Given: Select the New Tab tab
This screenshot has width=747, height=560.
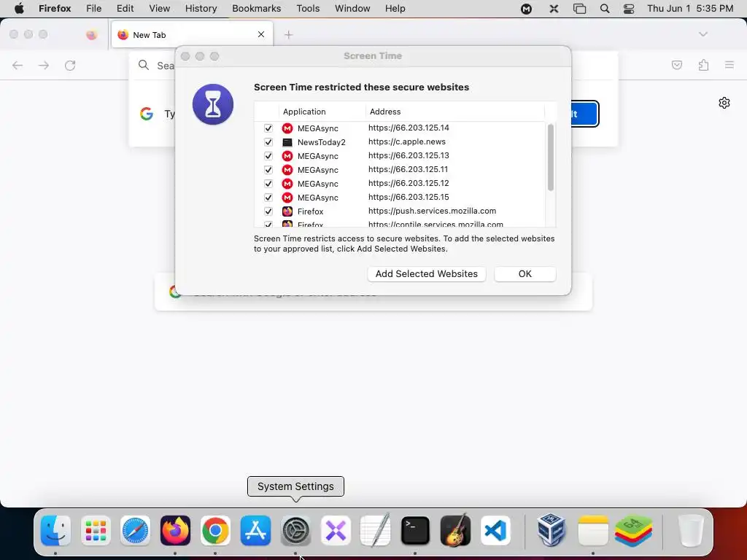Looking at the screenshot, I should point(193,35).
